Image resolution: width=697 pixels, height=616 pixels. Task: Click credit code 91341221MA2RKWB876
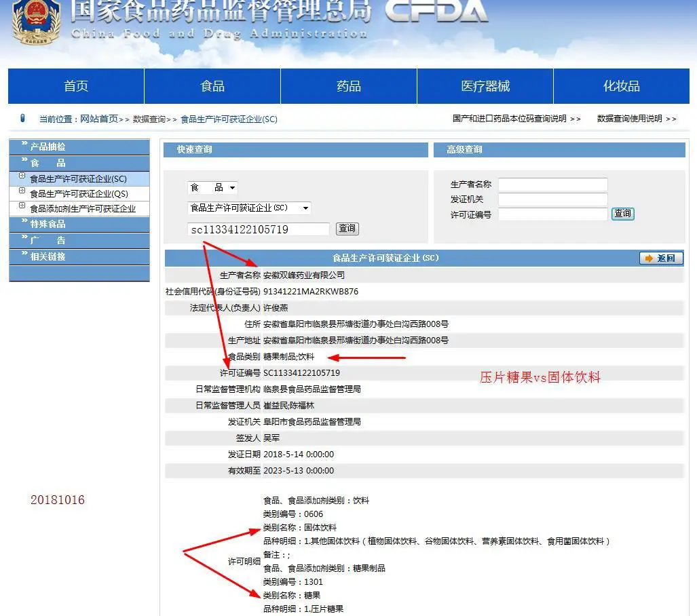(311, 292)
